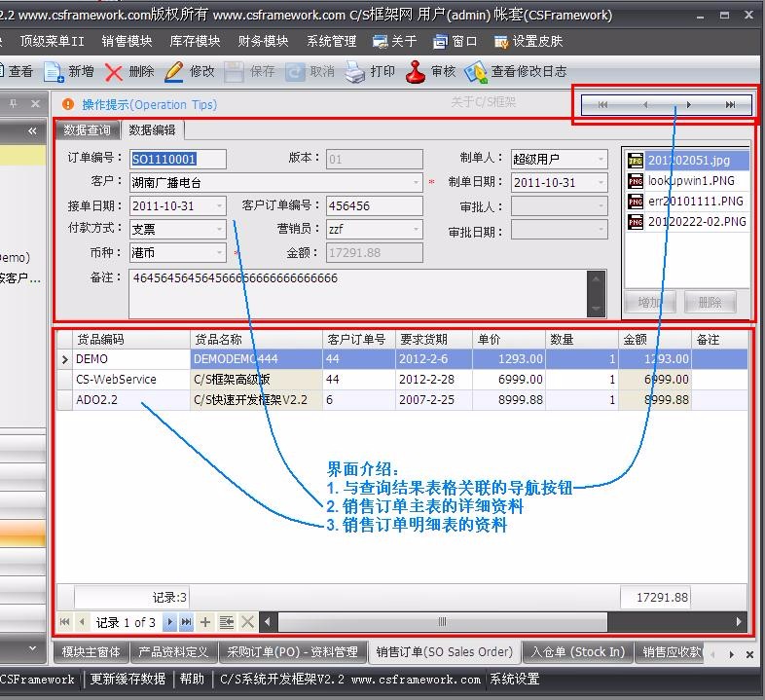
Task: Go to first record in top navigator
Action: pyautogui.click(x=603, y=104)
